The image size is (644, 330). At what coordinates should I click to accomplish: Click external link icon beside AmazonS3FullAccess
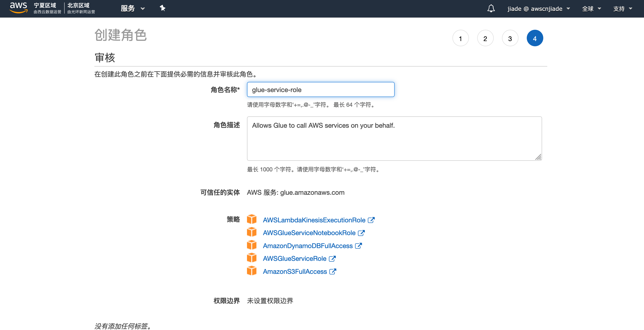pyautogui.click(x=333, y=271)
